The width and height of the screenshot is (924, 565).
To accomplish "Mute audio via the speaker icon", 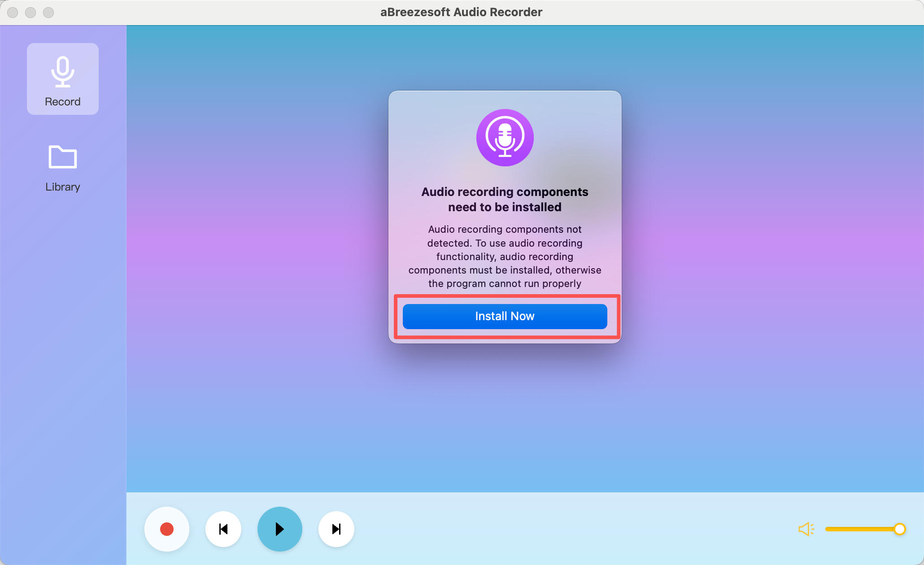I will click(x=806, y=529).
